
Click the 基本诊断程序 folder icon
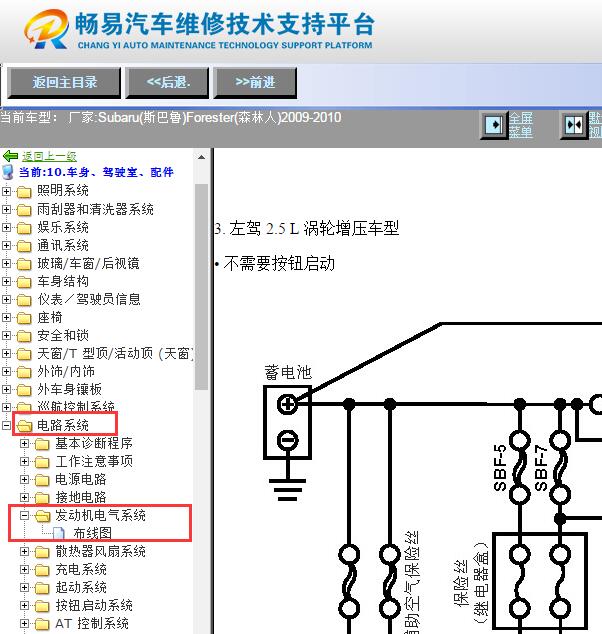click(x=42, y=444)
